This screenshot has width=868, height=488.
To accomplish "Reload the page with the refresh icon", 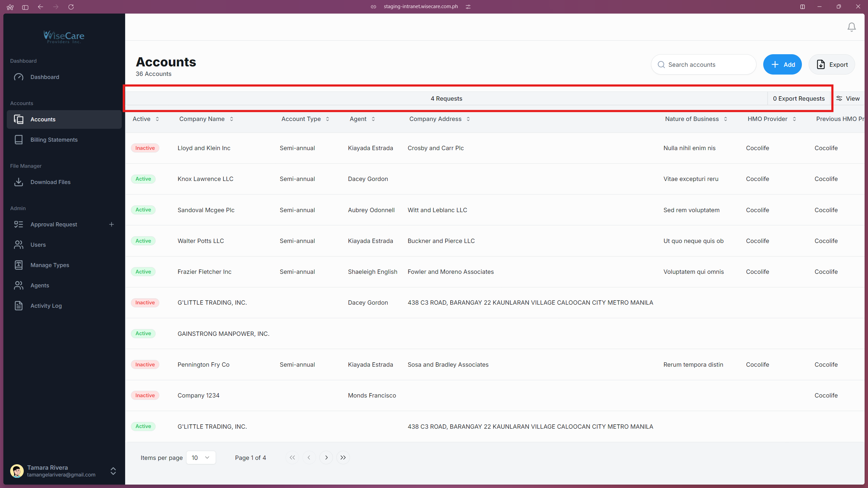I will tap(71, 7).
